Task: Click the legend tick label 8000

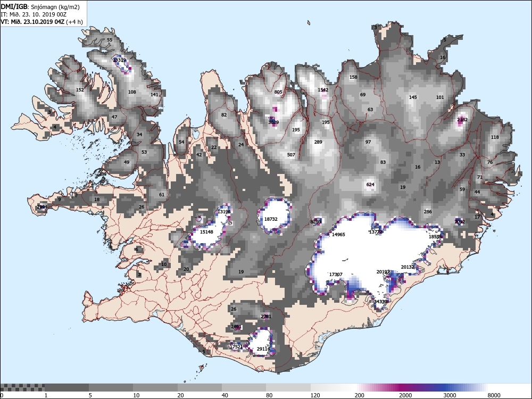Action: 494,395
